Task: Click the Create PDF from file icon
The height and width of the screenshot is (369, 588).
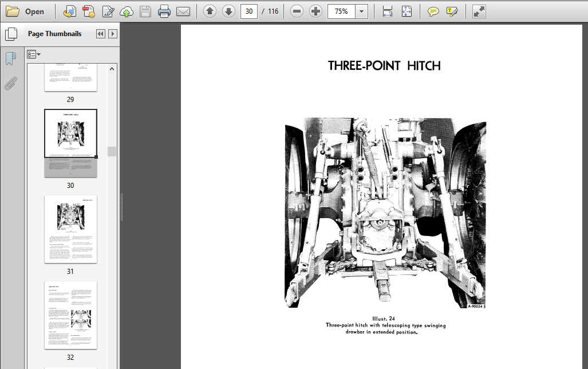Action: pos(69,11)
